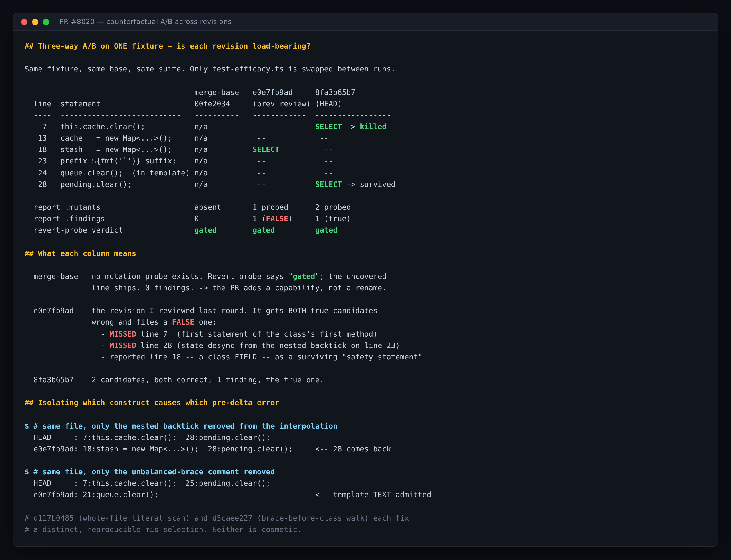
Task: Click the 'What each column means' heading
Action: [80, 253]
